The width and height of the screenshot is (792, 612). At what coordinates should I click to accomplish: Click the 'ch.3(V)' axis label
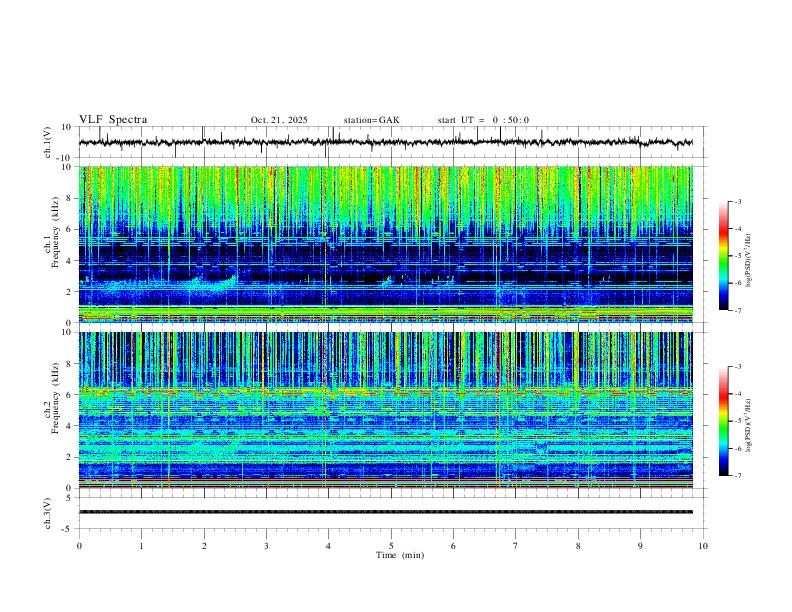(x=48, y=513)
